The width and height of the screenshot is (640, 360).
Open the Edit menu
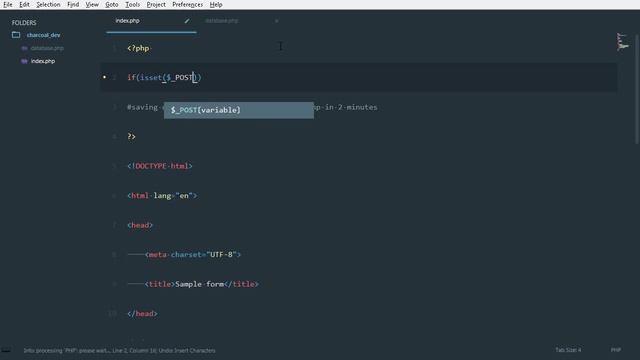[24, 4]
